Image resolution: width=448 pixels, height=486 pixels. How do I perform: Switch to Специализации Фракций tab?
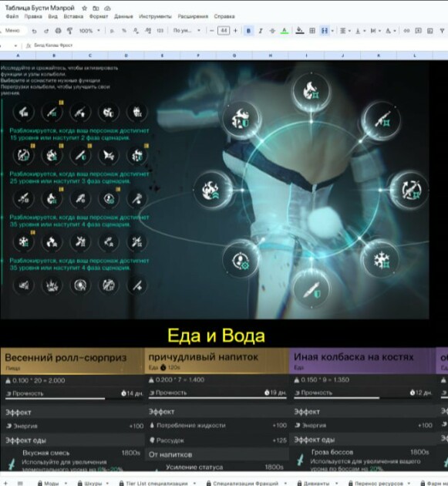[x=246, y=483]
